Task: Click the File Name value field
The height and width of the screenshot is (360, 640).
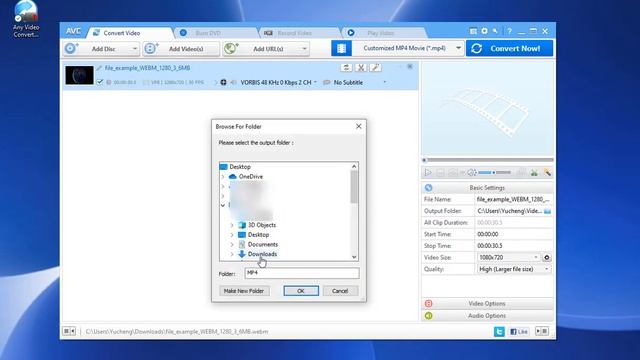Action: pos(513,199)
